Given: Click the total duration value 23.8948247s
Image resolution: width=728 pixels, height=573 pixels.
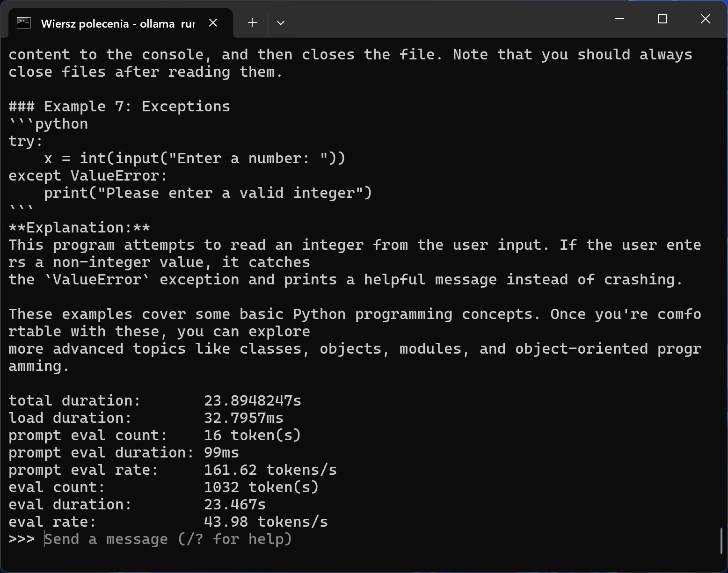Looking at the screenshot, I should click(253, 401).
